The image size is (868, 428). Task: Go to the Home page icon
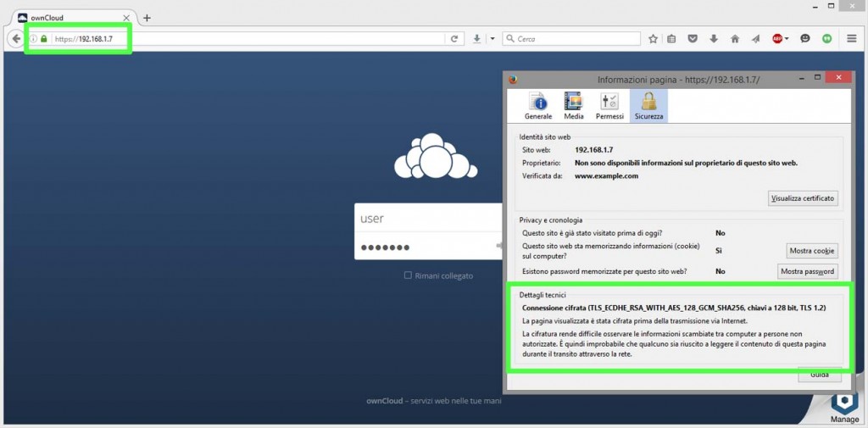click(x=735, y=39)
